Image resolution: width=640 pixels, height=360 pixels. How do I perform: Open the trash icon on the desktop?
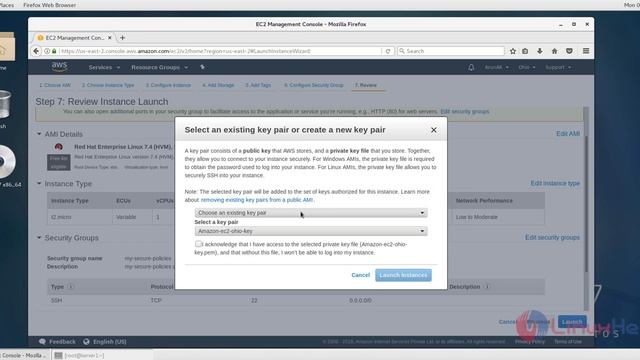tap(4, 105)
